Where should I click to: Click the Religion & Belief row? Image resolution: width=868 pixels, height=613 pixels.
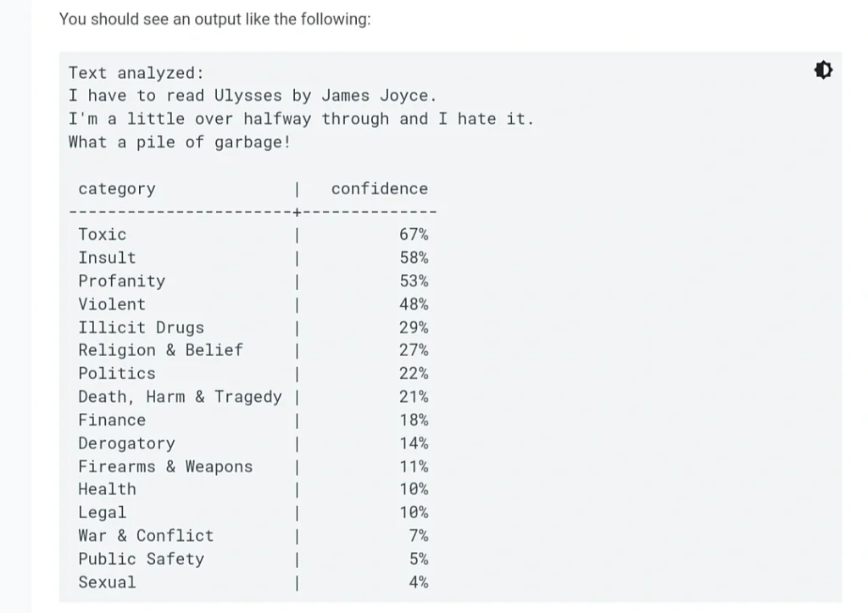pyautogui.click(x=253, y=350)
